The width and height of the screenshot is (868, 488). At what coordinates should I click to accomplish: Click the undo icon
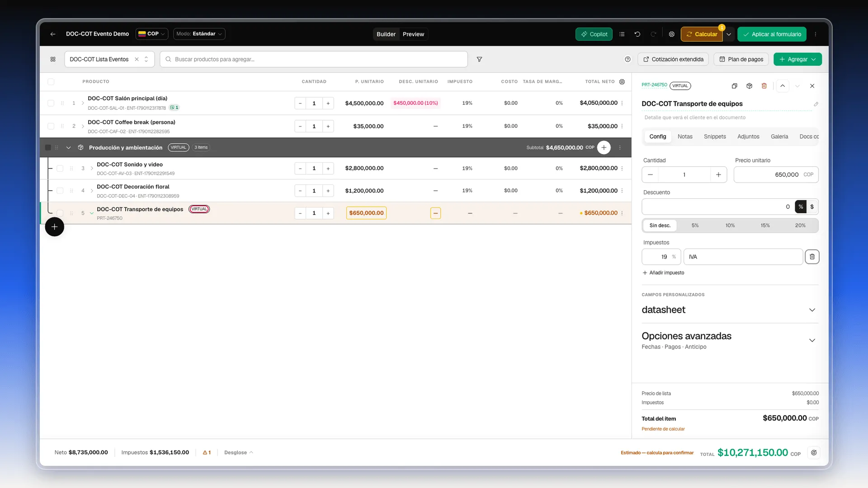(637, 34)
